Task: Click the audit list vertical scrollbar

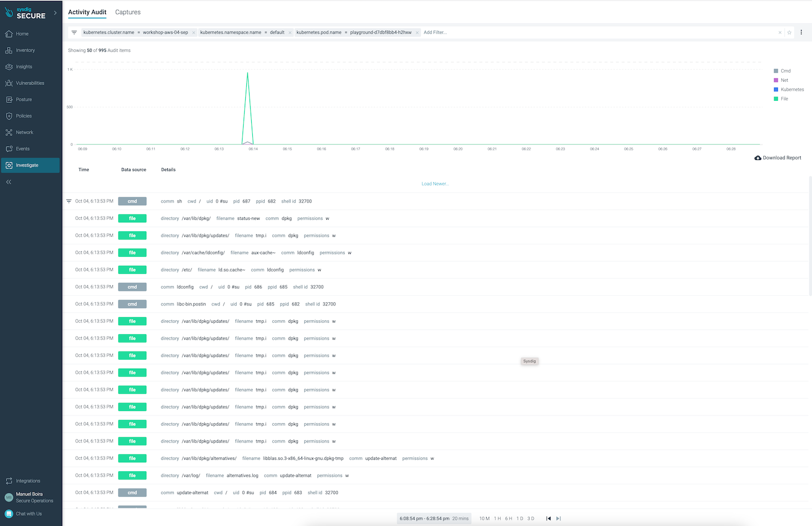Action: 810,236
